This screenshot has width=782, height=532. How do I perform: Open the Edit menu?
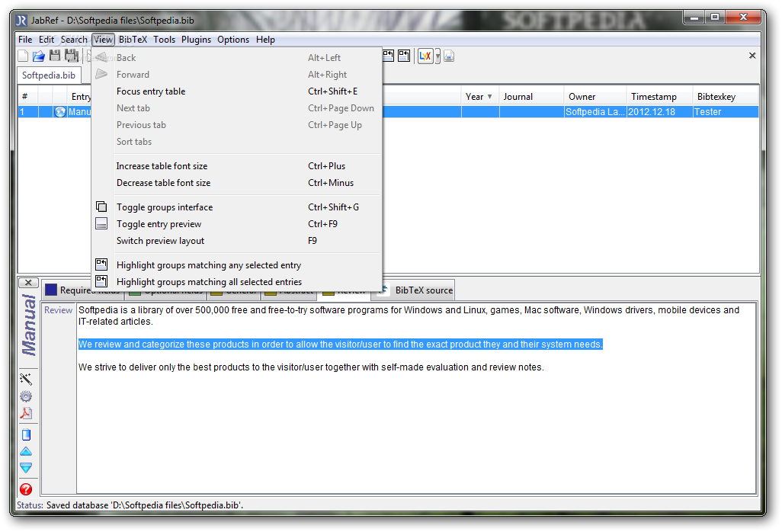click(46, 40)
